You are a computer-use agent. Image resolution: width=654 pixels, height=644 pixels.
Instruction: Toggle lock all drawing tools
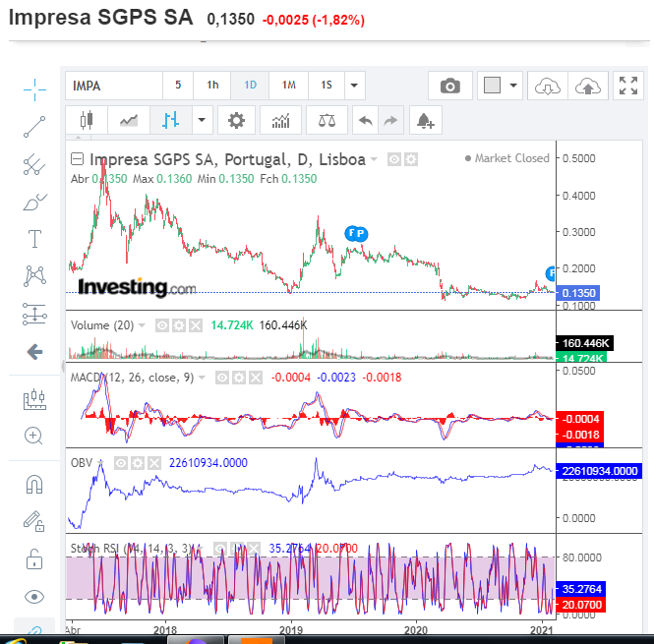34,558
